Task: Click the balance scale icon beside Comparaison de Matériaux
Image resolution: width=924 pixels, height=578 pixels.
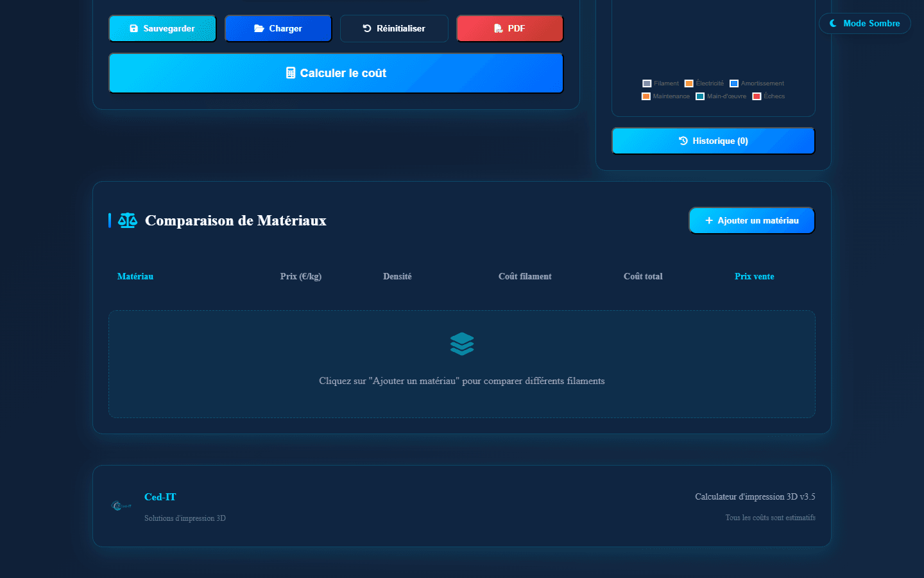Action: coord(127,220)
